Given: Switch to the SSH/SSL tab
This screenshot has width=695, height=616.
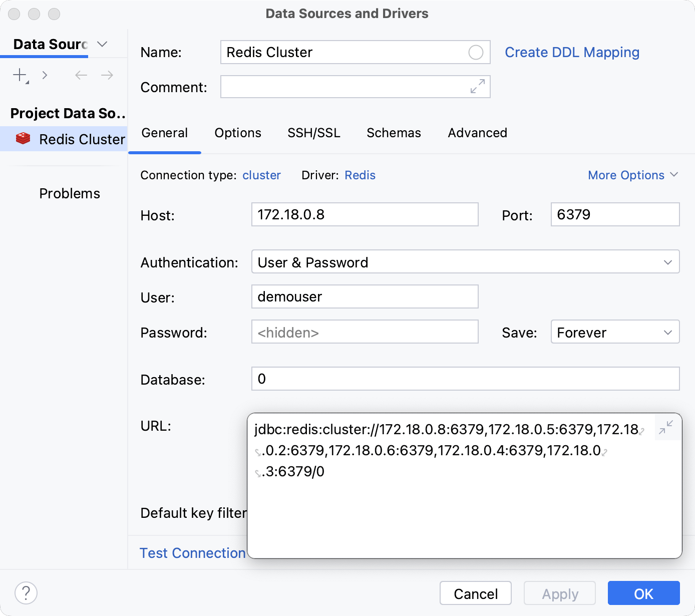Looking at the screenshot, I should click(x=313, y=133).
